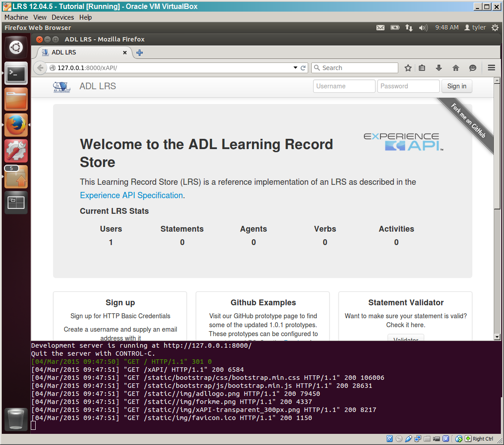
Task: Click the VirtualBox hard disk status icon
Action: (389, 439)
